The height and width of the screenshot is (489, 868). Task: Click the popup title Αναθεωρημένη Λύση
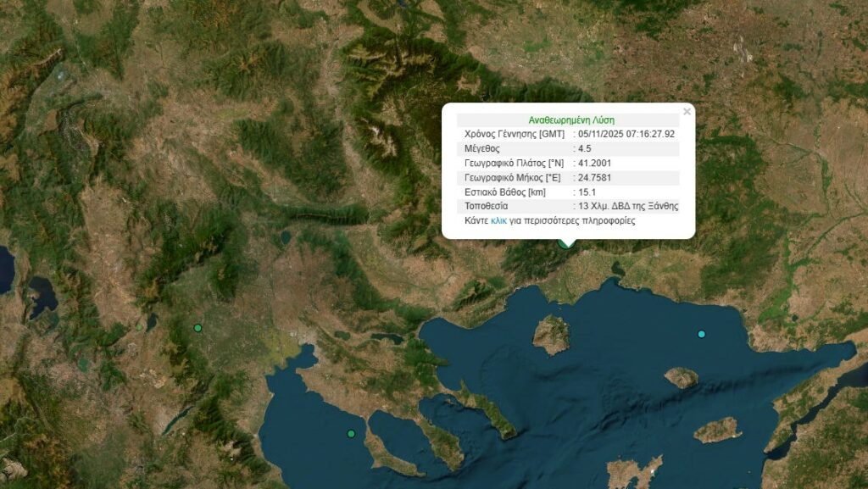571,119
